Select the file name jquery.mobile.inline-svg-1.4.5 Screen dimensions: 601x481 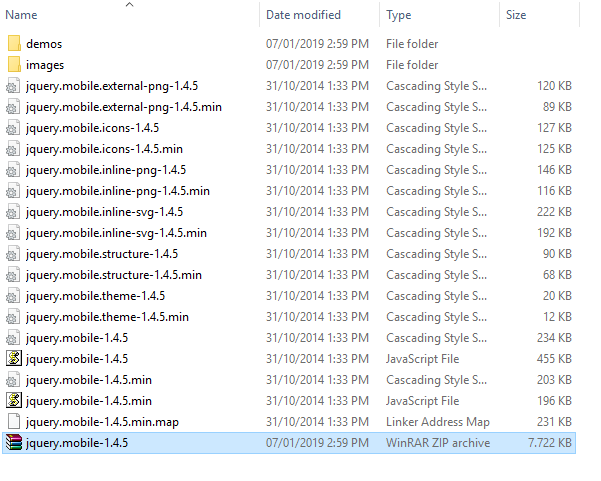coord(104,212)
